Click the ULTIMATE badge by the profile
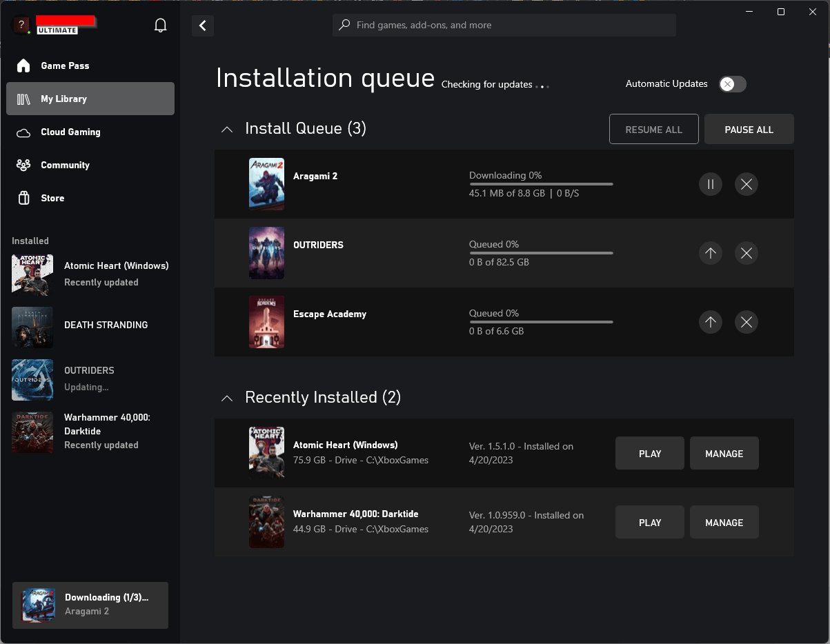This screenshot has width=830, height=644. pyautogui.click(x=57, y=30)
